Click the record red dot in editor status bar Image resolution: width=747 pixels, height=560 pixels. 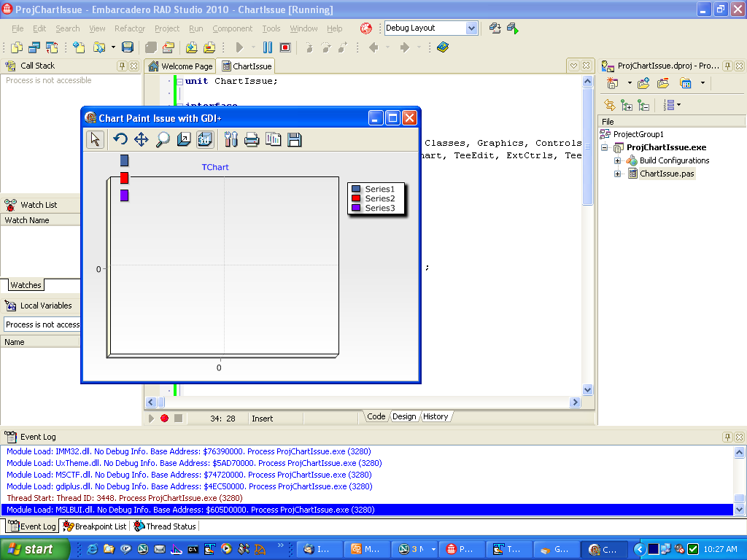coord(164,418)
